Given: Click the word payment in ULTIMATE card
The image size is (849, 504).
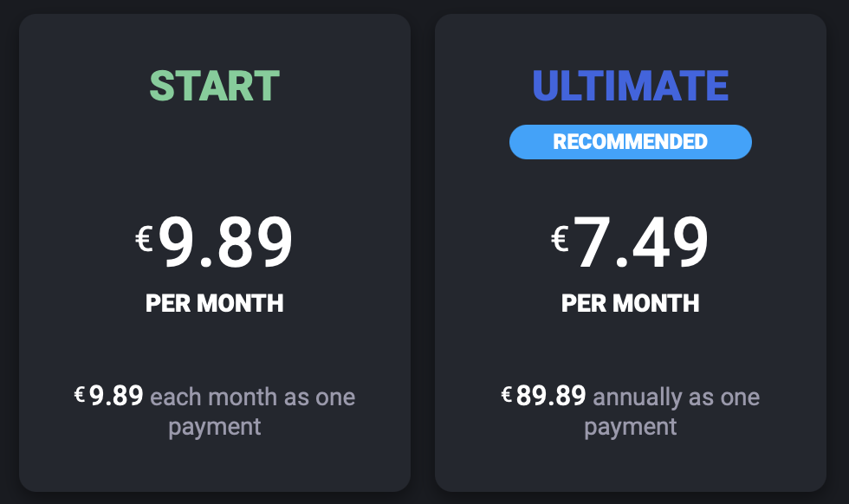Looking at the screenshot, I should pyautogui.click(x=631, y=428).
